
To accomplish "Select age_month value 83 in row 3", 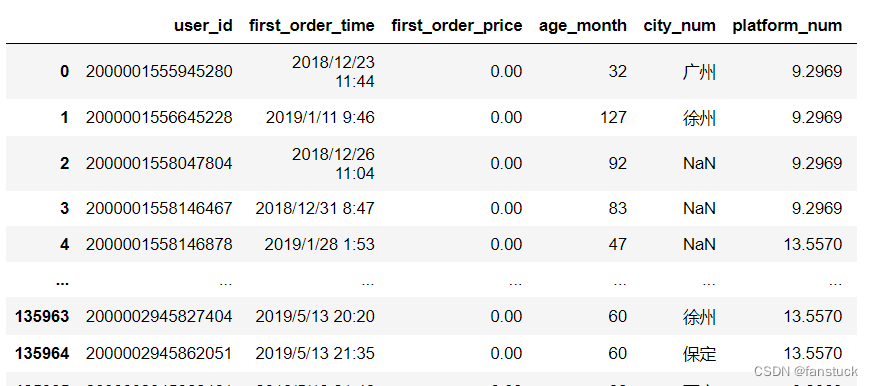I will 617,208.
